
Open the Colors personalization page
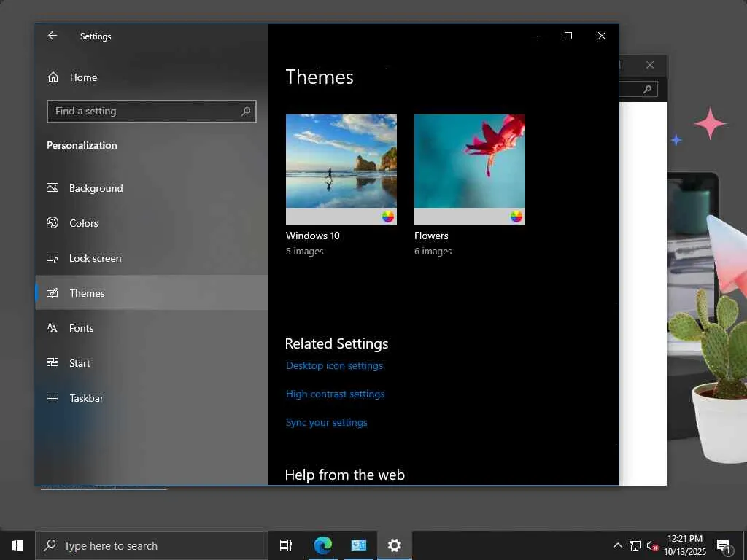(x=152, y=223)
